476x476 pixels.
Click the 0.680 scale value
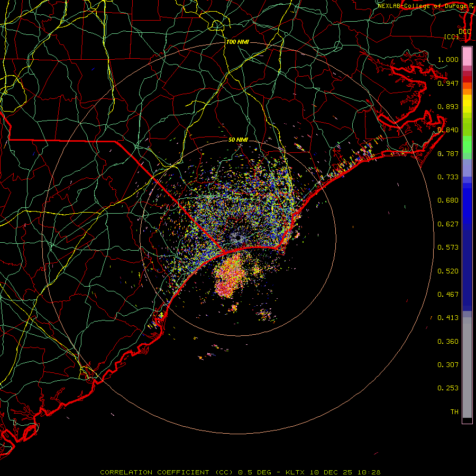pos(448,200)
